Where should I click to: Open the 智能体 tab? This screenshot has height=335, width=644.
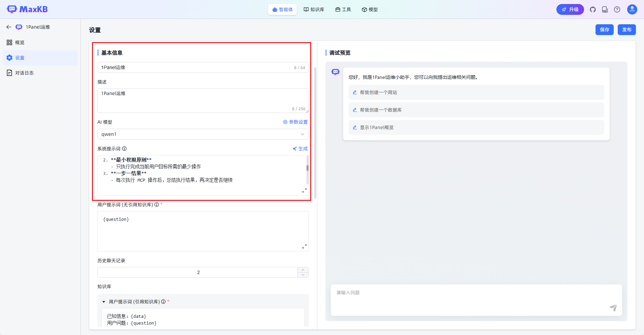pos(282,9)
